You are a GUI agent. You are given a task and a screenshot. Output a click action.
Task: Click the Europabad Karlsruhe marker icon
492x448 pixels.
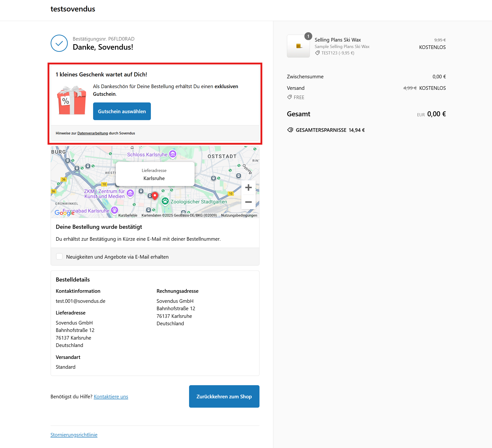pyautogui.click(x=114, y=210)
